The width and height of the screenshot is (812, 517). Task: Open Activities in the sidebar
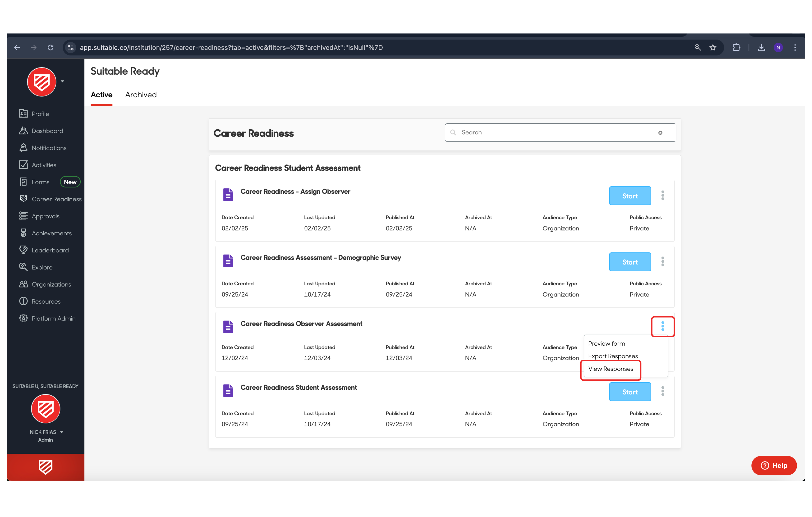pyautogui.click(x=38, y=165)
